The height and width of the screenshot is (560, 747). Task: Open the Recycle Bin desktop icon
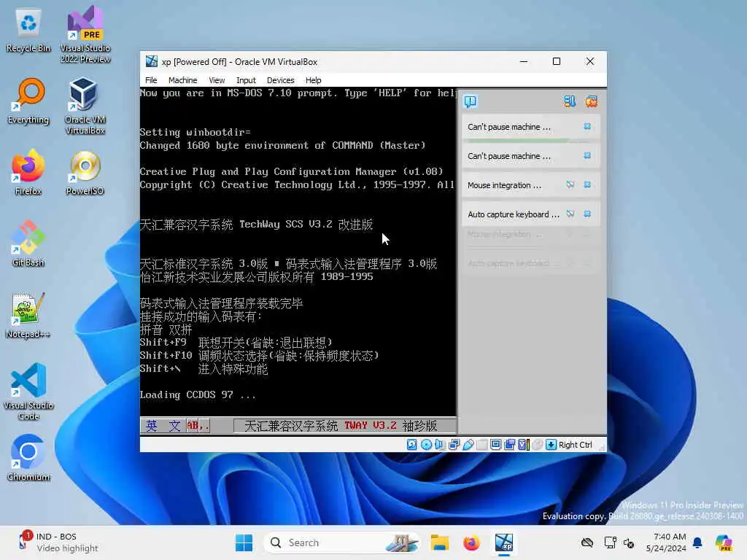click(28, 31)
